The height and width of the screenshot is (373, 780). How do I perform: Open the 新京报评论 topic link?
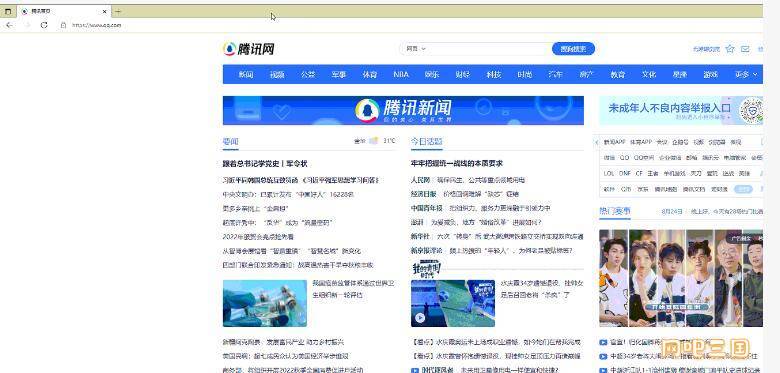[427, 250]
